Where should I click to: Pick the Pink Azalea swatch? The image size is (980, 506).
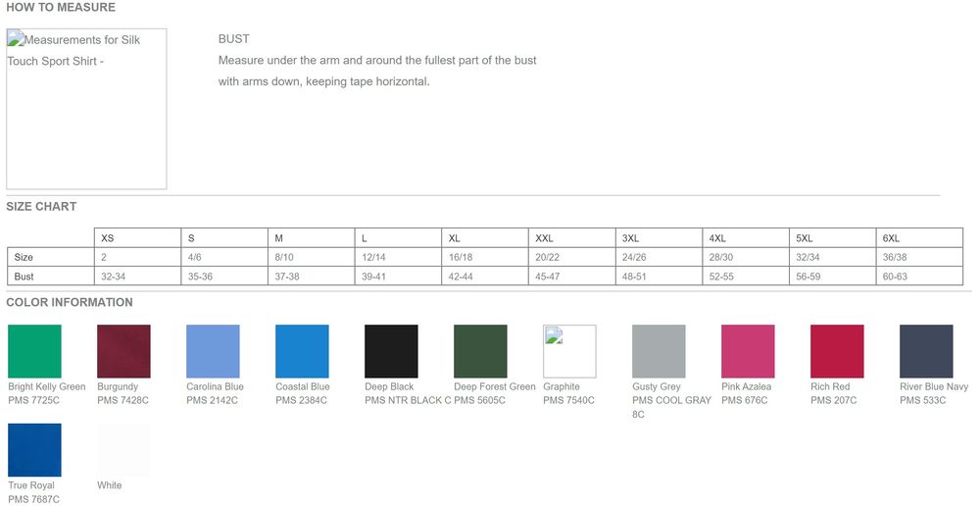pyautogui.click(x=748, y=351)
